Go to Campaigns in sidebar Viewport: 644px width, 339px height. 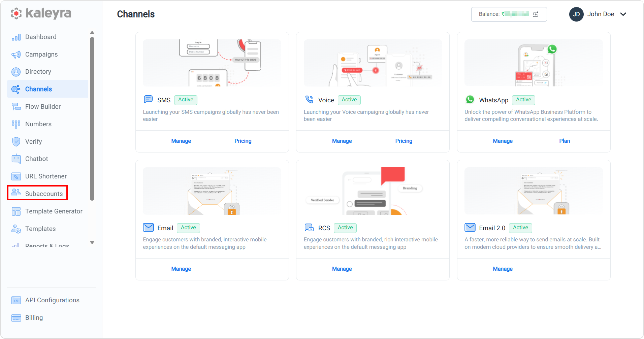point(41,55)
